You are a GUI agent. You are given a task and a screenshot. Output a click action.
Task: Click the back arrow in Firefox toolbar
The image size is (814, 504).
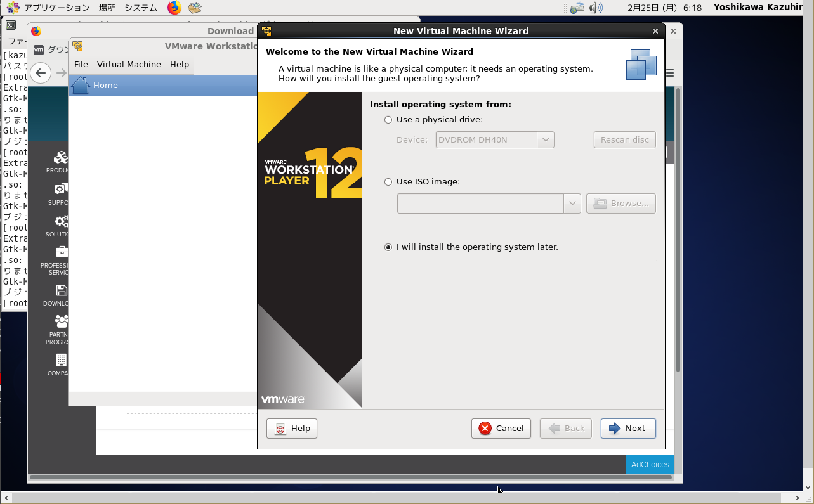click(x=41, y=72)
